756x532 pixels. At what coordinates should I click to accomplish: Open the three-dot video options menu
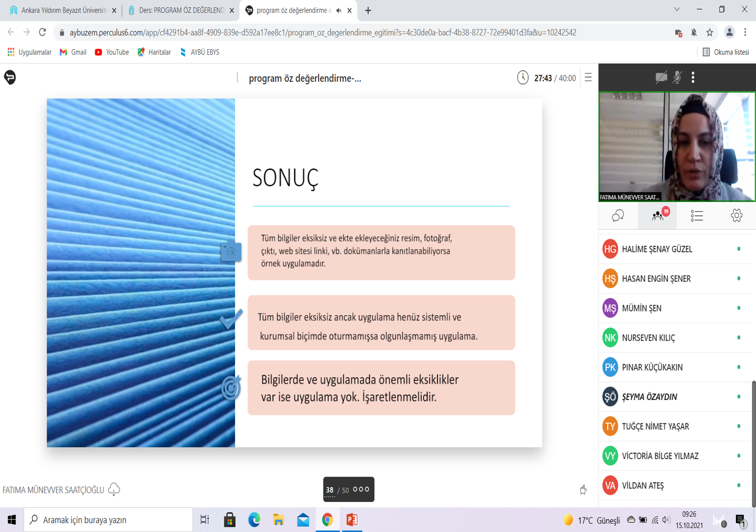pyautogui.click(x=693, y=78)
